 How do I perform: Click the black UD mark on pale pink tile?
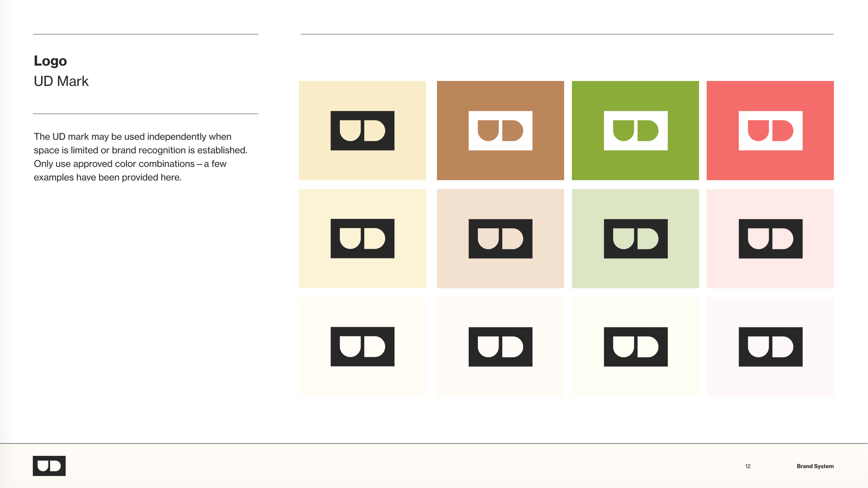pyautogui.click(x=771, y=239)
